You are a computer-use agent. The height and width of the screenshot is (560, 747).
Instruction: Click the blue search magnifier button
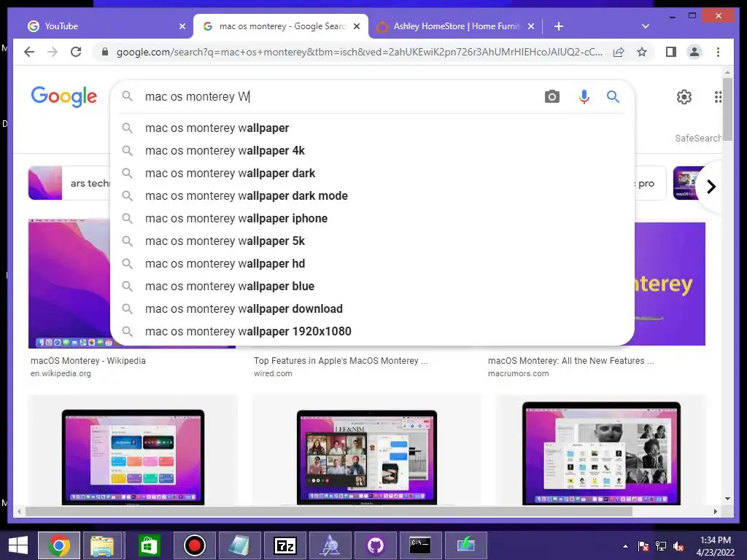(613, 97)
